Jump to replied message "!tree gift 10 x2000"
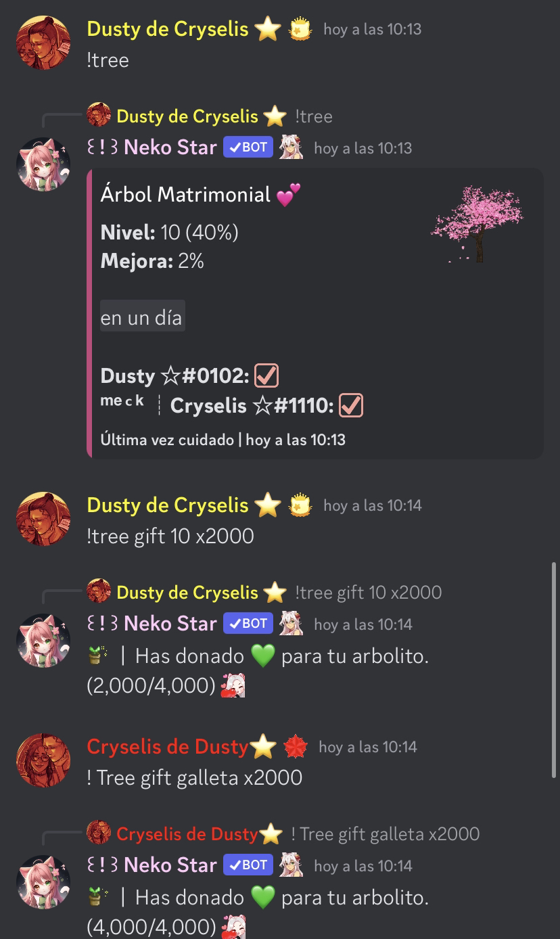560x939 pixels. tap(369, 593)
